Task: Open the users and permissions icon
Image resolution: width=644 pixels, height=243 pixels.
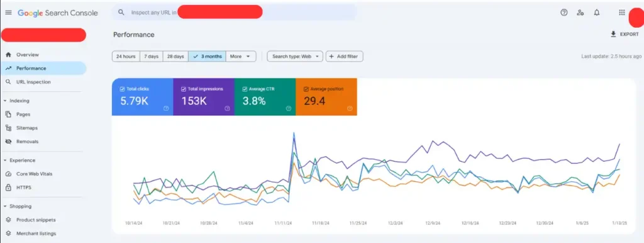Action: coord(580,13)
